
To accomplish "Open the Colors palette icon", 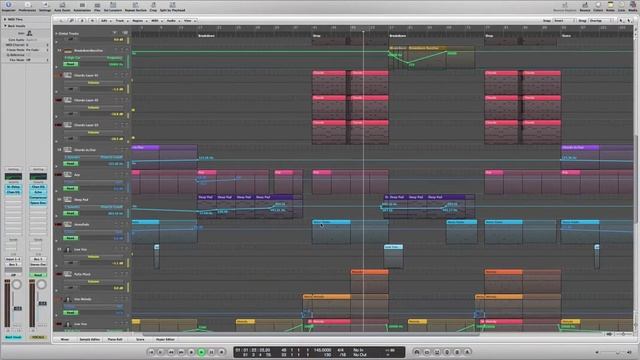I will pos(598,6).
